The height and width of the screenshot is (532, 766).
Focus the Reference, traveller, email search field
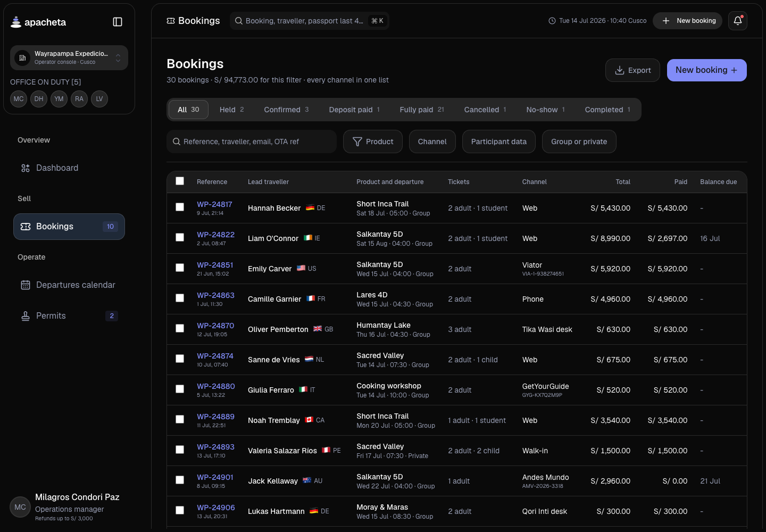click(x=252, y=142)
